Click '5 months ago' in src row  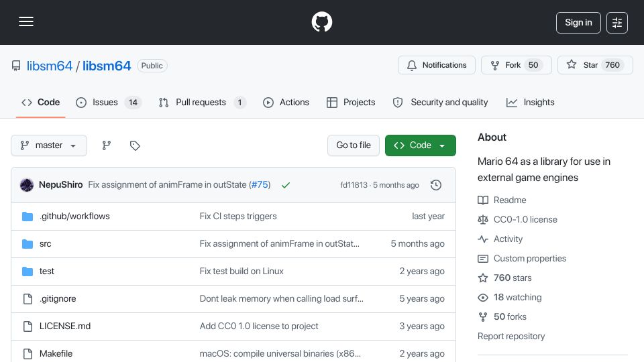[418, 244]
